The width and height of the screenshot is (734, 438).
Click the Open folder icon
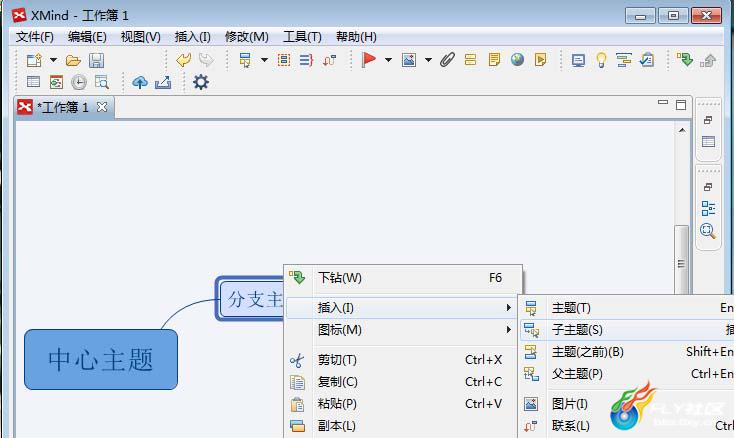click(73, 60)
